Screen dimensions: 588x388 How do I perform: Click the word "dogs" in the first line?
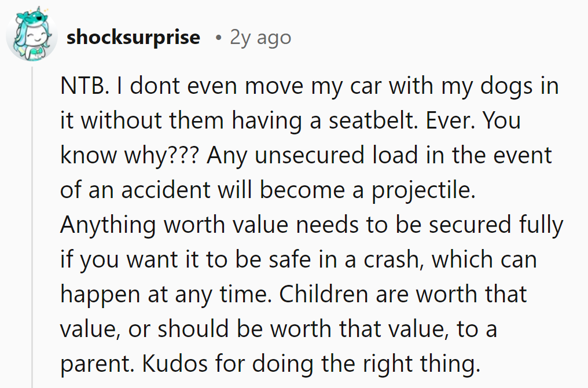(x=494, y=87)
